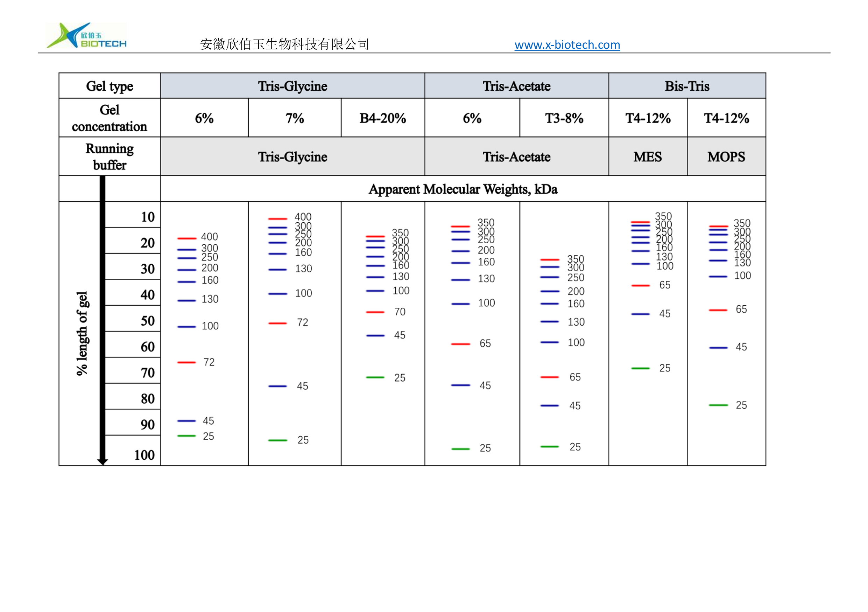Viewport: 868px width, 612px height.
Task: Click the Xin Bai Yu BIOTECH logo
Action: (x=86, y=35)
